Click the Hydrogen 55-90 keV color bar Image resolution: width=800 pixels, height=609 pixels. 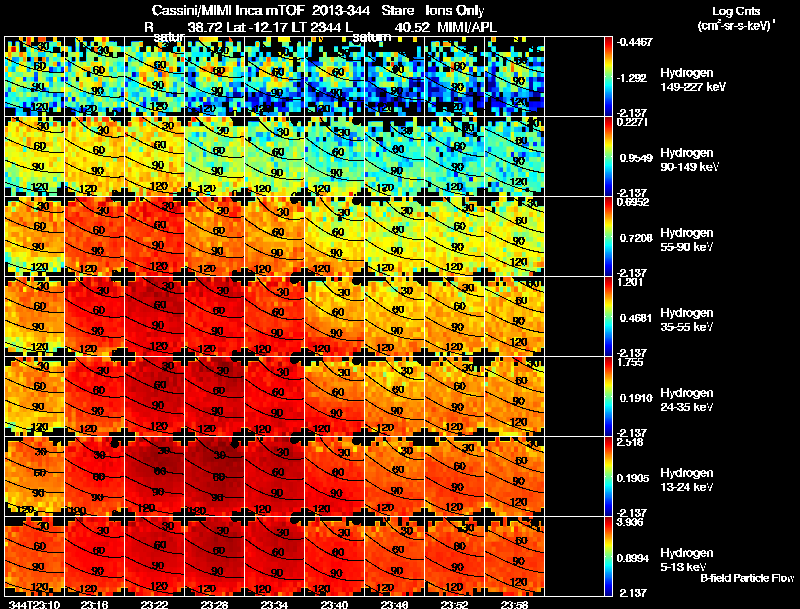pos(608,237)
